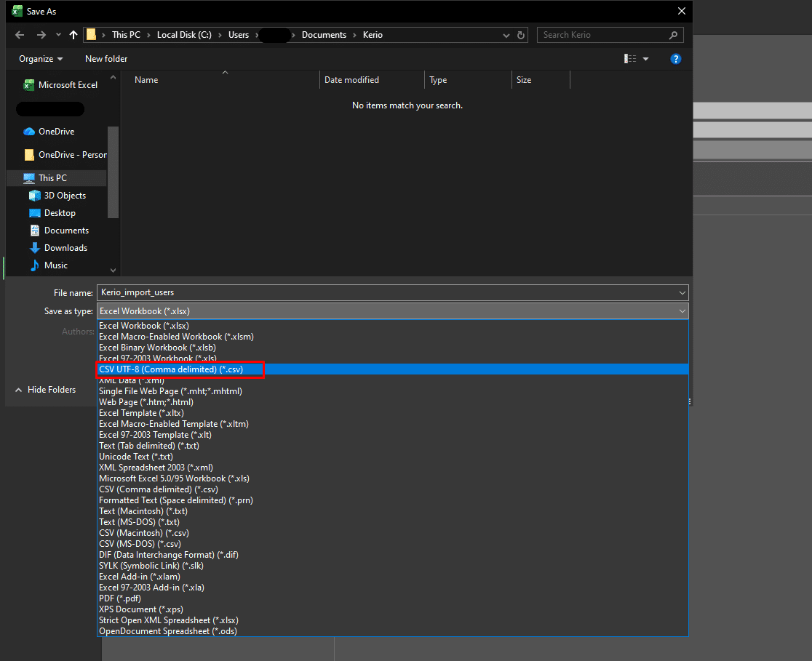Image resolution: width=812 pixels, height=661 pixels.
Task: Select Music folder in sidebar
Action: [55, 265]
